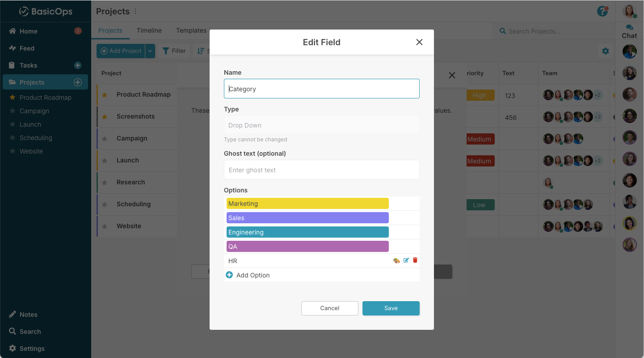Open the help icon in top bar
Image resolution: width=644 pixels, height=358 pixels.
pyautogui.click(x=602, y=11)
